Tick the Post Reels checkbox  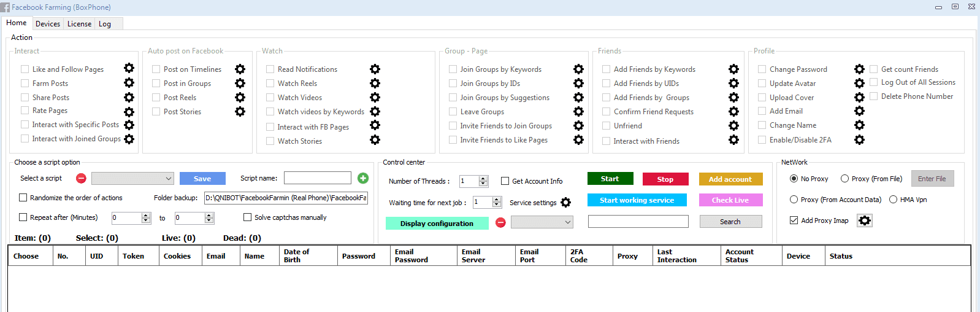pyautogui.click(x=156, y=97)
